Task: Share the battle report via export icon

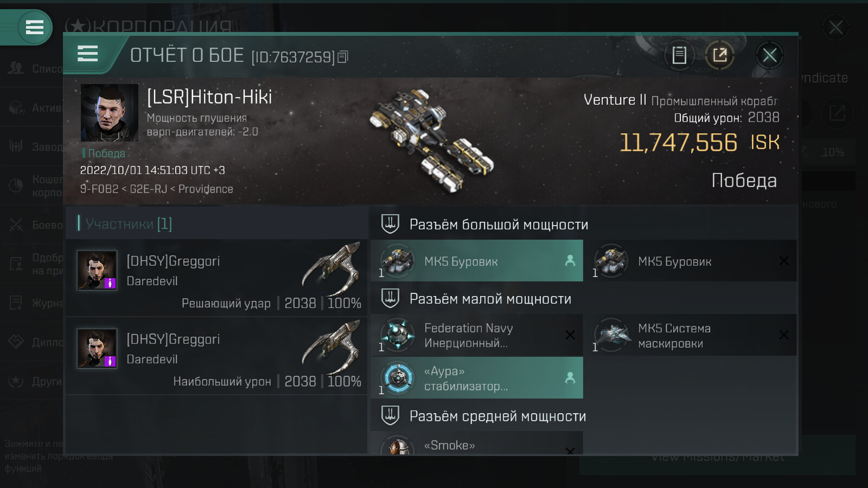Action: tap(719, 55)
